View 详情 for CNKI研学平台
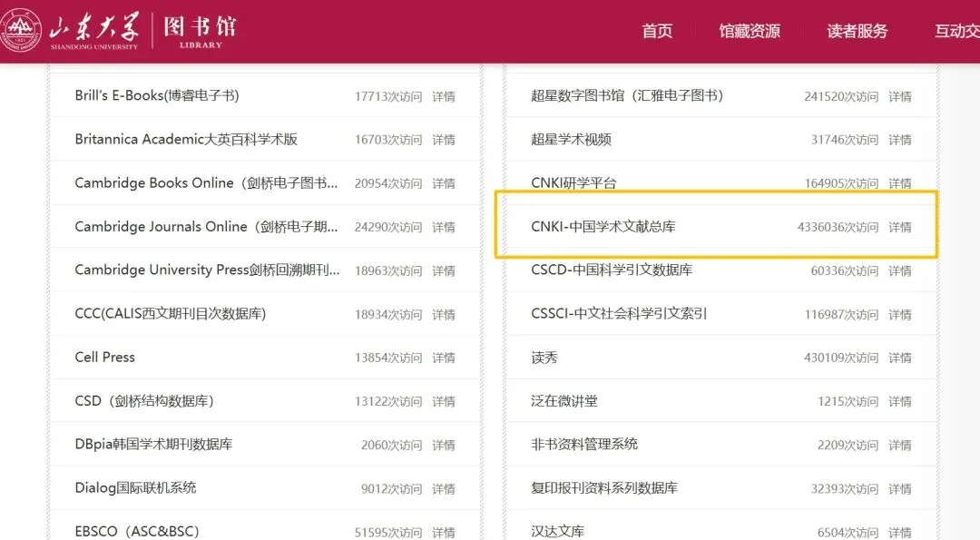This screenshot has height=540, width=980. click(900, 183)
